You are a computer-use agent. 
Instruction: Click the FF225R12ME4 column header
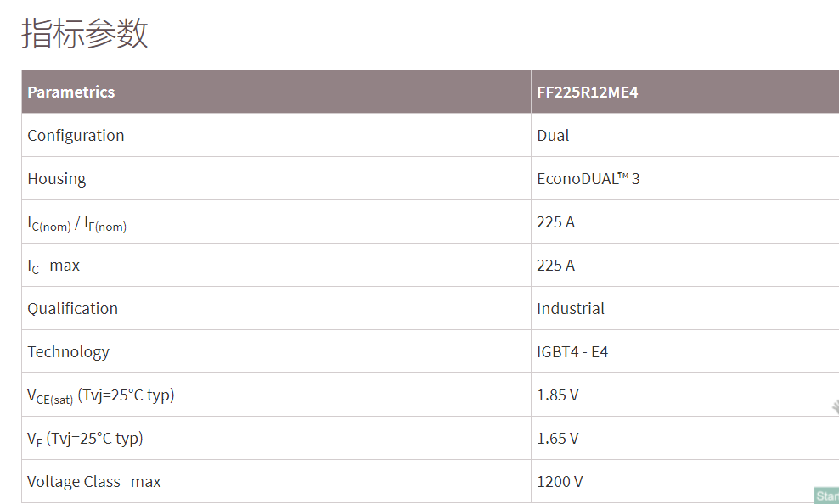588,92
